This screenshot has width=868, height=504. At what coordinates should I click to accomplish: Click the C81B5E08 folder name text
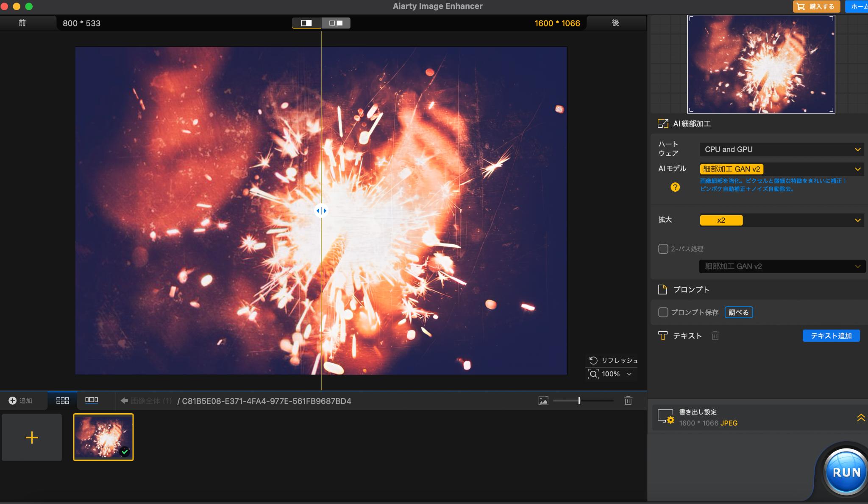coord(267,401)
